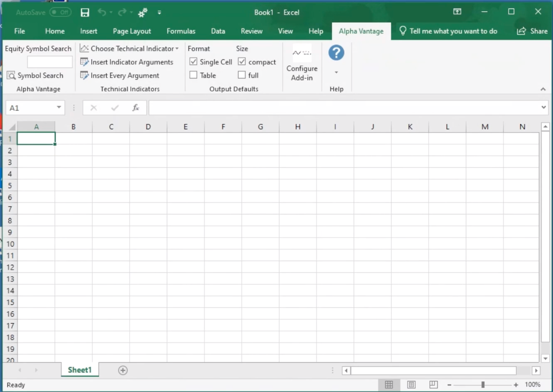Screen dimensions: 553x392
Task: Select the Alpha Vantage tab
Action: point(361,31)
